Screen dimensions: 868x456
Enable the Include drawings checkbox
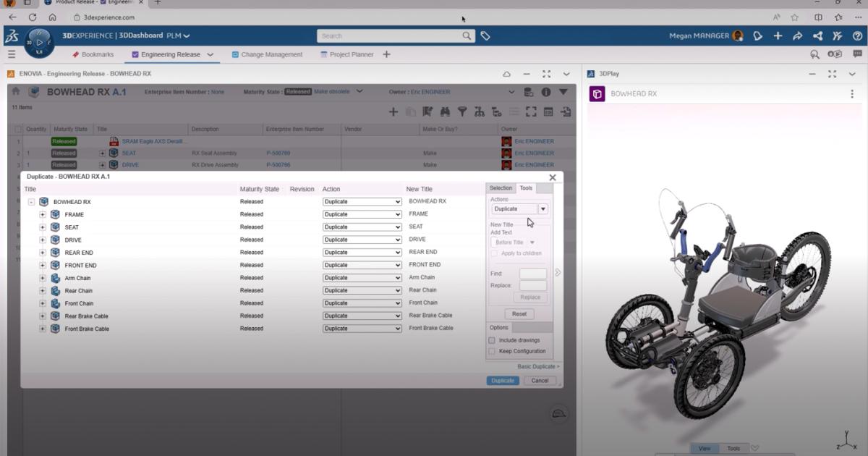493,340
